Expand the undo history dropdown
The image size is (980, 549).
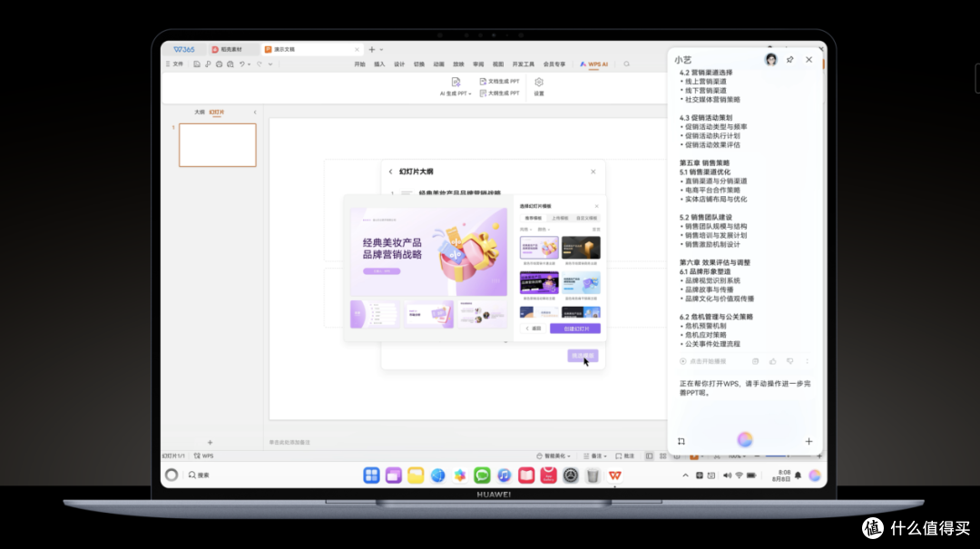coord(249,64)
